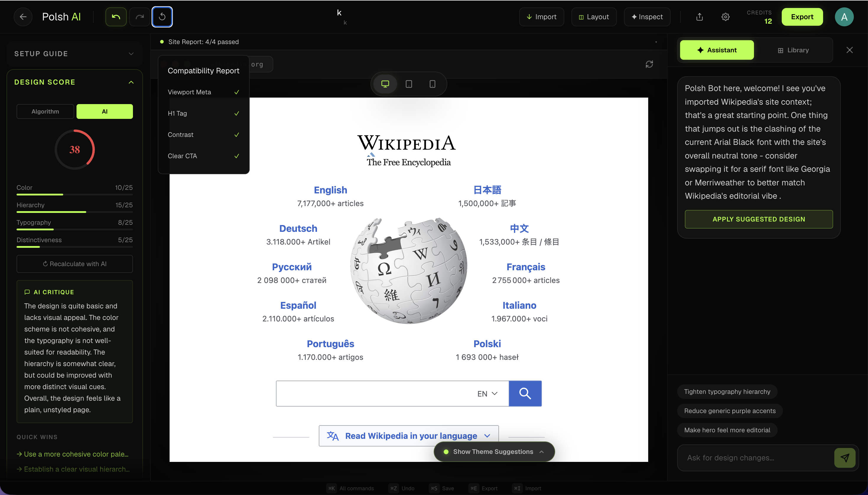Click the AI Critique chat icon
This screenshot has height=495, width=868.
[27, 292]
